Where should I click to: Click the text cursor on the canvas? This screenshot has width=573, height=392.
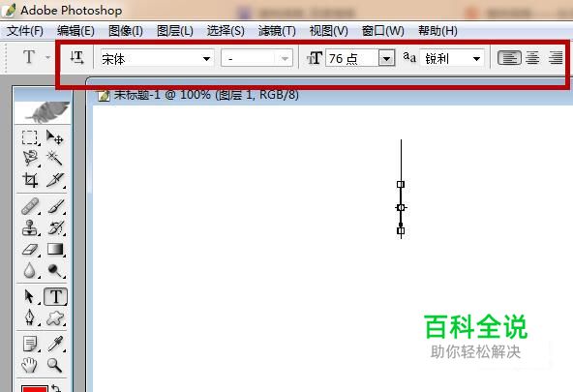click(x=401, y=190)
